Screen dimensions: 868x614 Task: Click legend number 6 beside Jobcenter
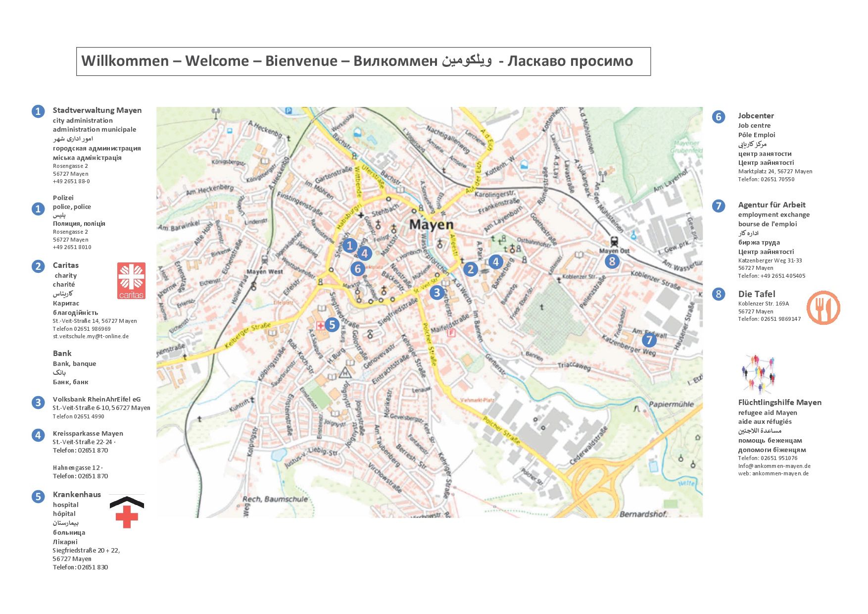tap(719, 117)
